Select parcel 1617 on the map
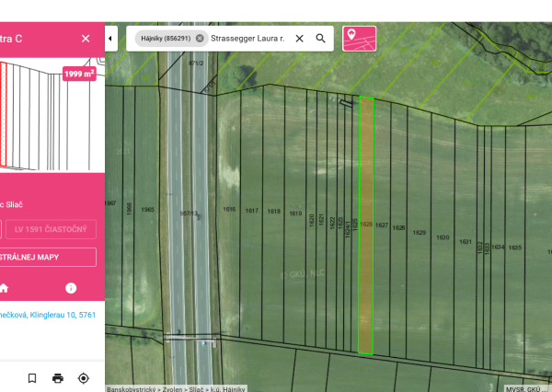 (x=251, y=211)
